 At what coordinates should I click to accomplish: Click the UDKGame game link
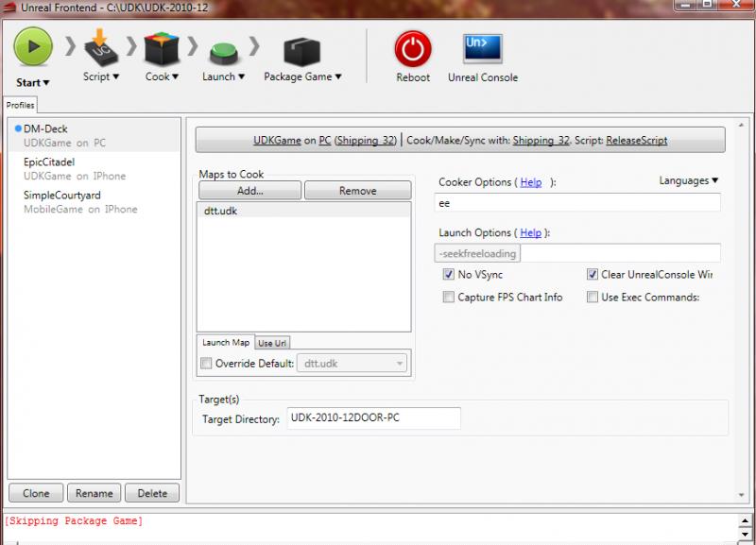(277, 140)
